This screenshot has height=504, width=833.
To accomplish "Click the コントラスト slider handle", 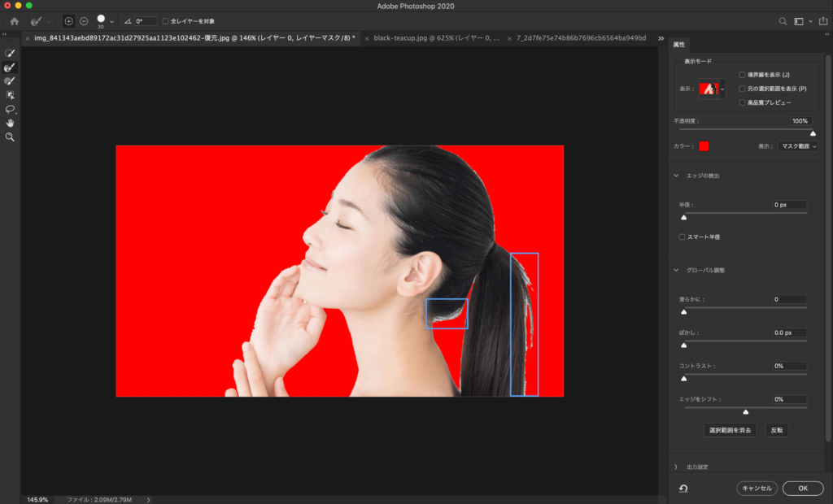I will point(683,379).
